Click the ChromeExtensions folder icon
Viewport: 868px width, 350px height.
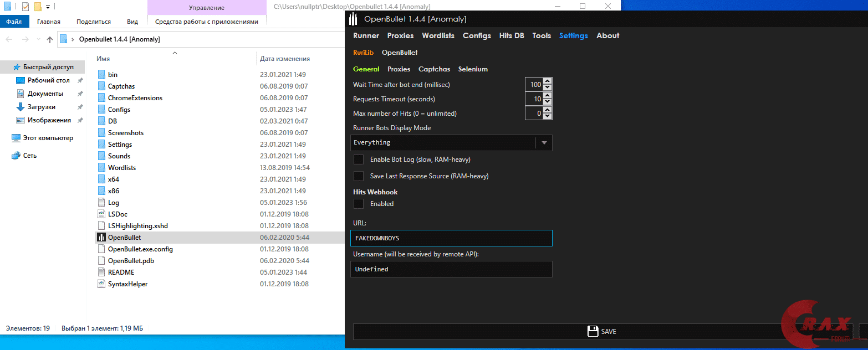pyautogui.click(x=101, y=97)
